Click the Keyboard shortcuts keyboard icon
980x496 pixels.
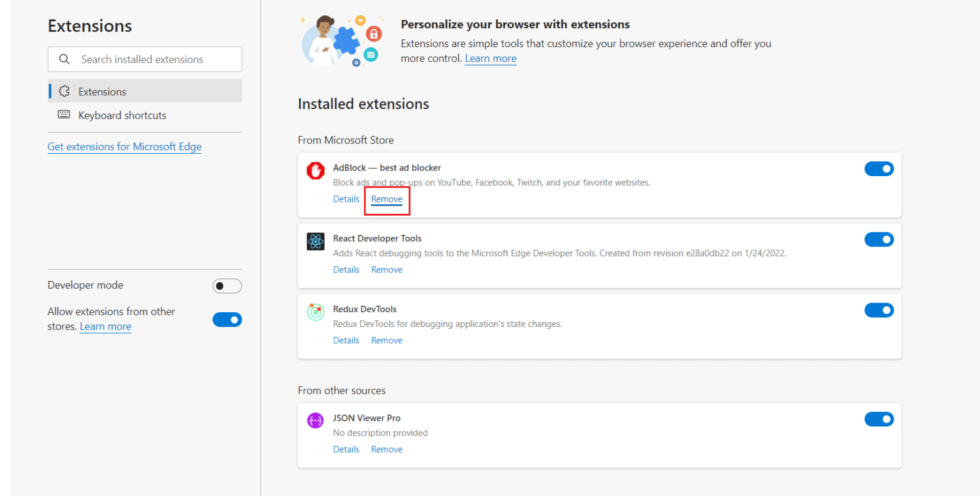(x=64, y=115)
